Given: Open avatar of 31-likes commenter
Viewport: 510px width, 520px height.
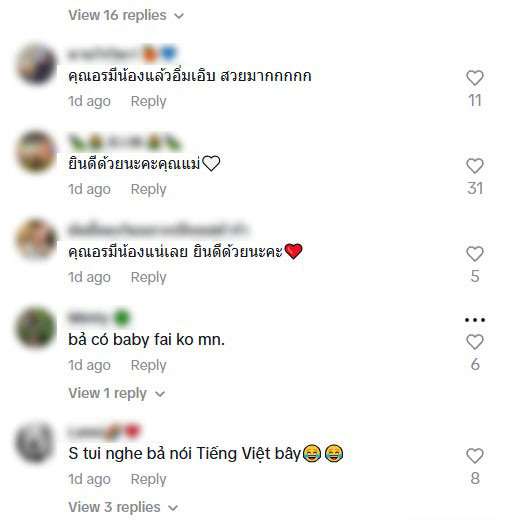Looking at the screenshot, I should (x=36, y=152).
